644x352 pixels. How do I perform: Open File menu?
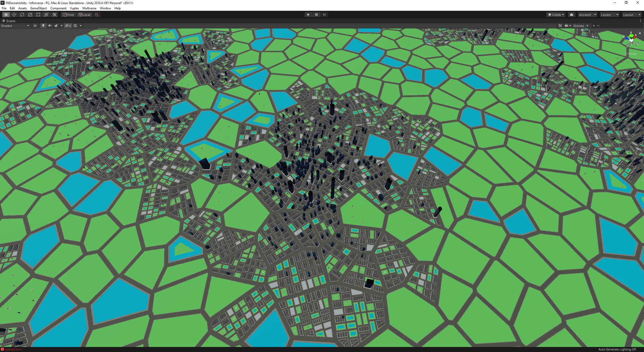pos(4,8)
